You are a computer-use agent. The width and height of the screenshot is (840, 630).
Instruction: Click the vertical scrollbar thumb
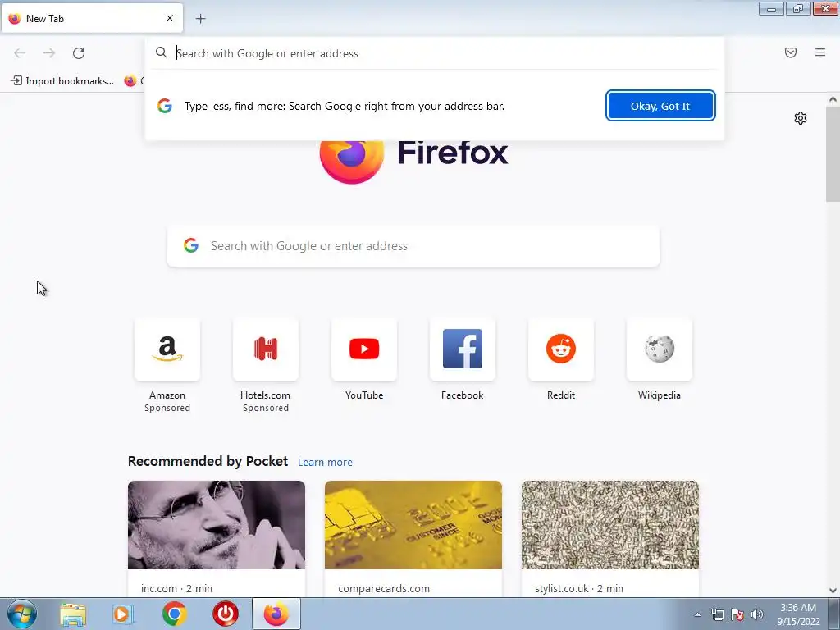(x=833, y=153)
